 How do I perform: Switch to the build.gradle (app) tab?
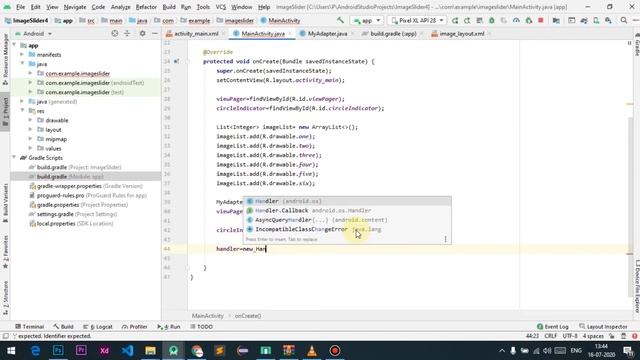(x=393, y=34)
